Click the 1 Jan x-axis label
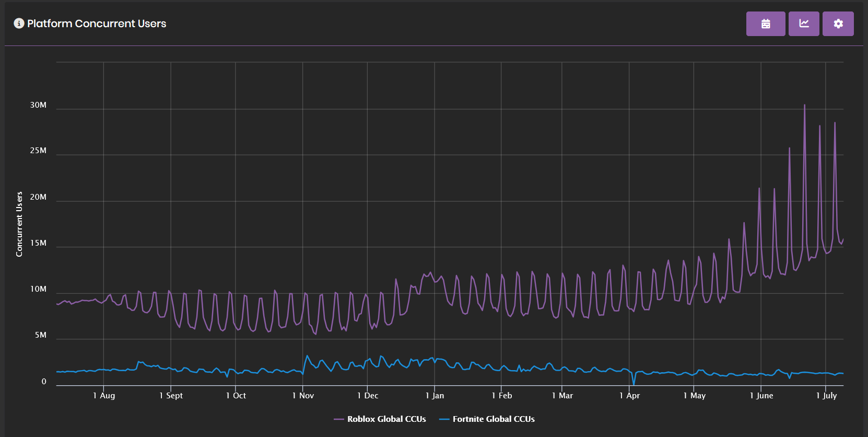Viewport: 868px width, 437px height. [435, 396]
